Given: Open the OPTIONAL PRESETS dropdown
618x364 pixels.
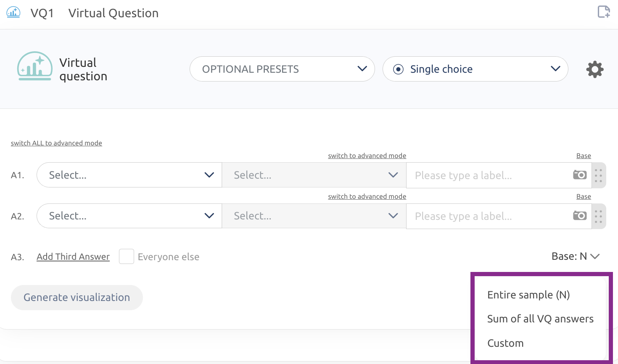Looking at the screenshot, I should click(x=282, y=69).
